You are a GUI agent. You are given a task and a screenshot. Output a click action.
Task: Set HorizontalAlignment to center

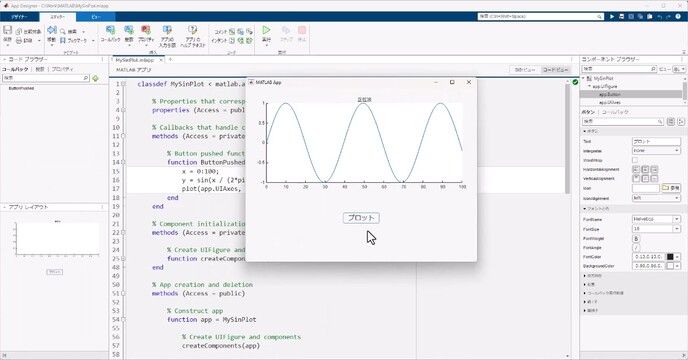coord(645,169)
